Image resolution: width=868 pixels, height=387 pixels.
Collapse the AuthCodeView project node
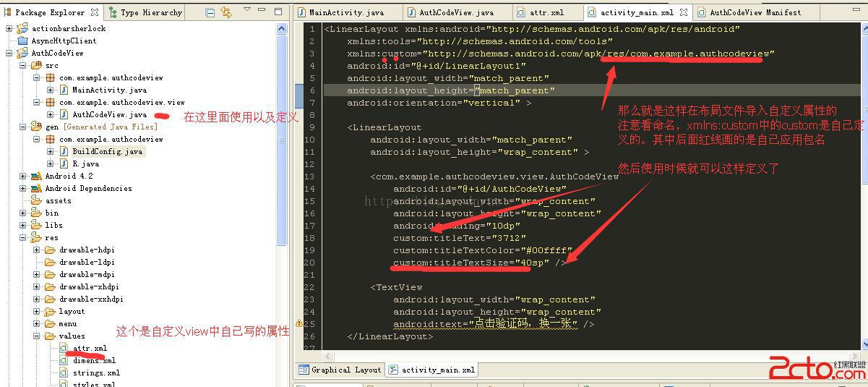pyautogui.click(x=9, y=53)
